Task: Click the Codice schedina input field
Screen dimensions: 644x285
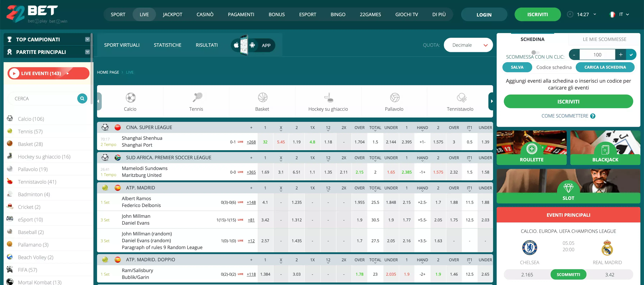Action: tap(554, 67)
